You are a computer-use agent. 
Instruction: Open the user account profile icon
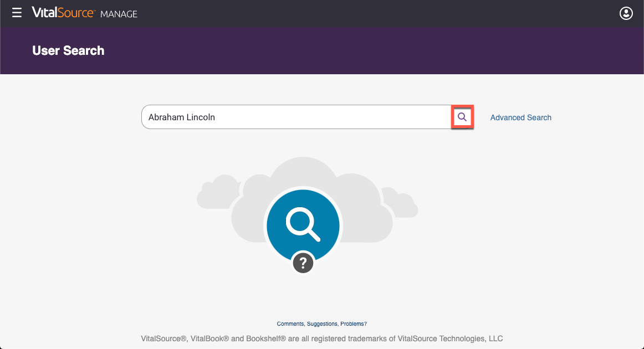pos(626,13)
